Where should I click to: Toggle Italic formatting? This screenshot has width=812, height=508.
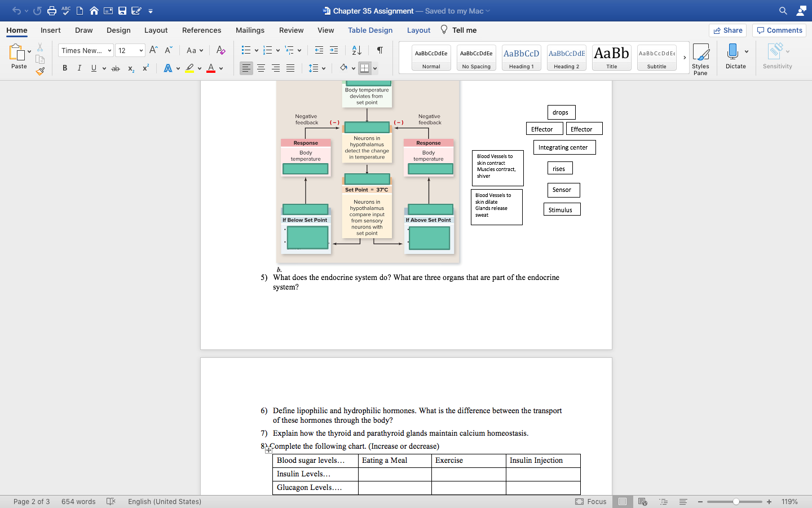[x=80, y=68]
